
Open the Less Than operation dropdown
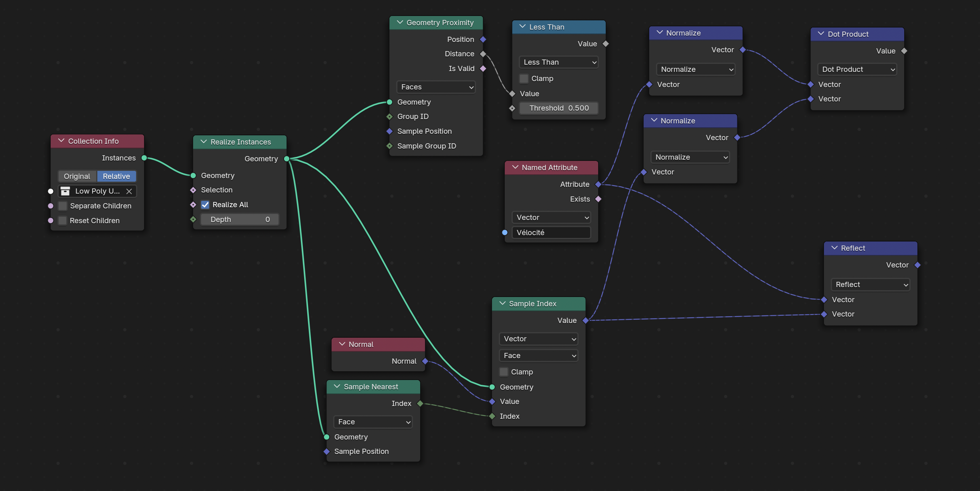coord(559,62)
